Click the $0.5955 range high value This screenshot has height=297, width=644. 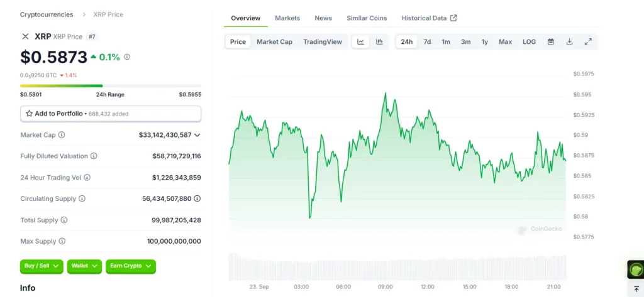click(x=190, y=95)
